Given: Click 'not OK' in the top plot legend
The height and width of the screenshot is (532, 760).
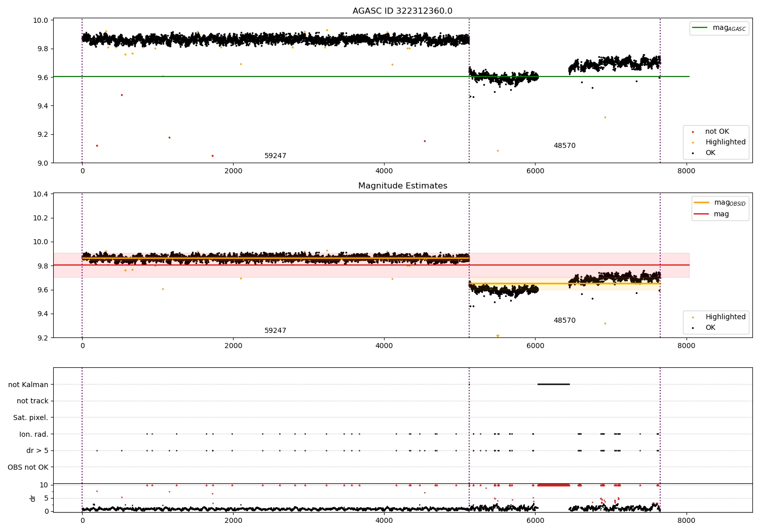Looking at the screenshot, I should pyautogui.click(x=717, y=132).
